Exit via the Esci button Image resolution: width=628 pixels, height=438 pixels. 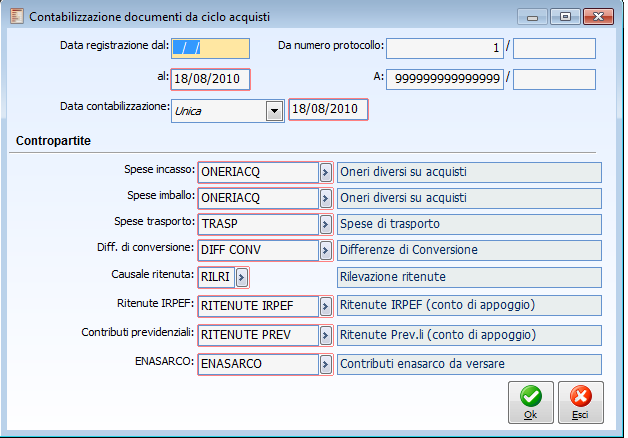point(581,402)
